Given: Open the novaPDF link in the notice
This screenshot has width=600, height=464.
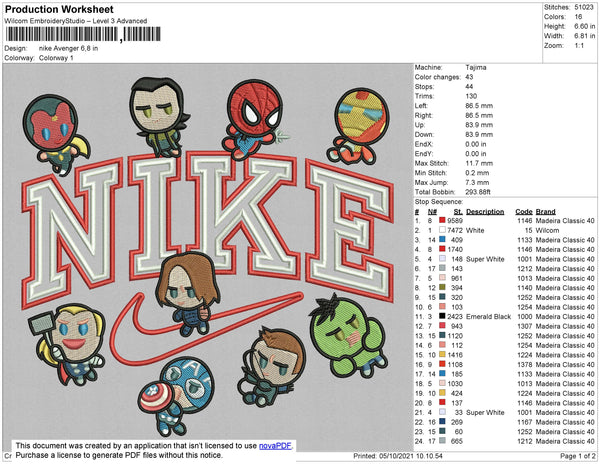Looking at the screenshot, I should [x=275, y=446].
